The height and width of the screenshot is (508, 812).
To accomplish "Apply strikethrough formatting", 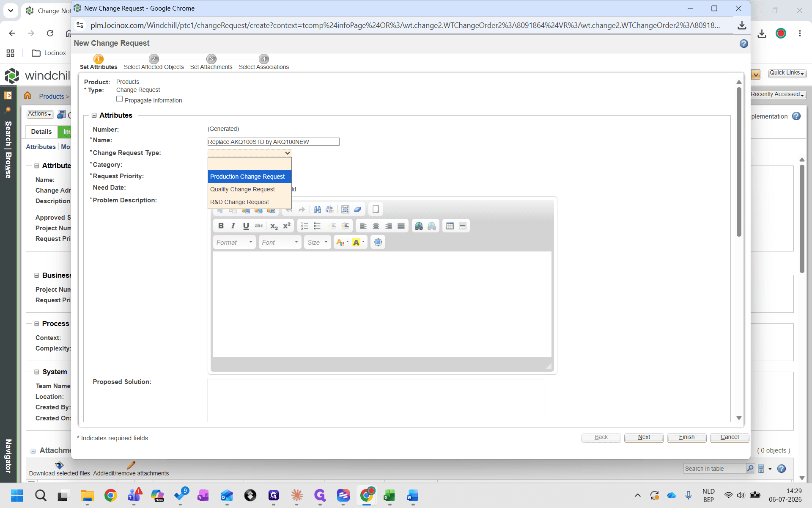I will click(x=259, y=226).
